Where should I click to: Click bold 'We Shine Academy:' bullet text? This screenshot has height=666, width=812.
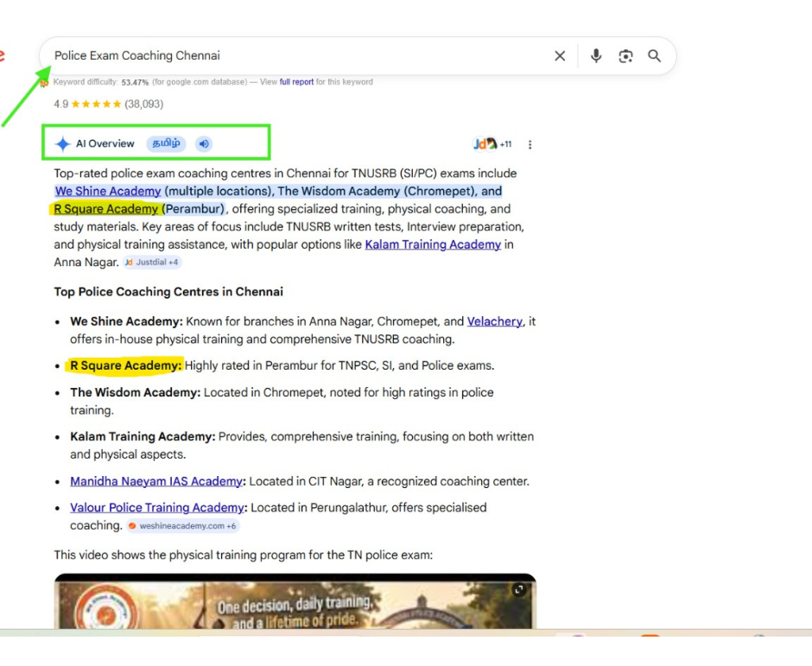pyautogui.click(x=126, y=321)
